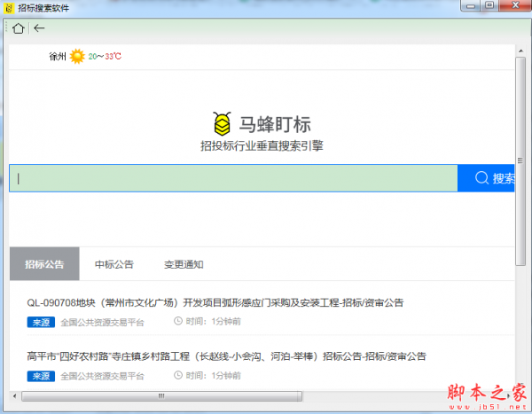Click 来源 badge under 高平市 announcement
The height and width of the screenshot is (414, 532).
(x=41, y=376)
